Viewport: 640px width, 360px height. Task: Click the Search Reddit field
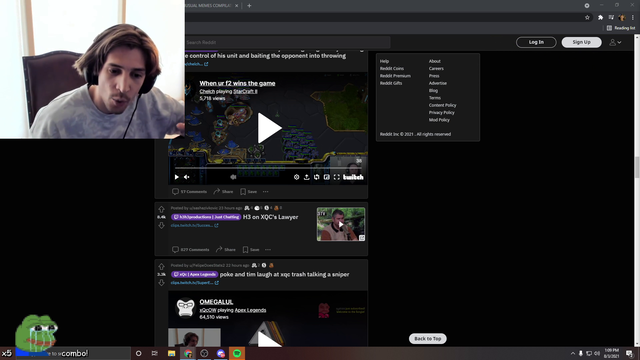point(287,42)
